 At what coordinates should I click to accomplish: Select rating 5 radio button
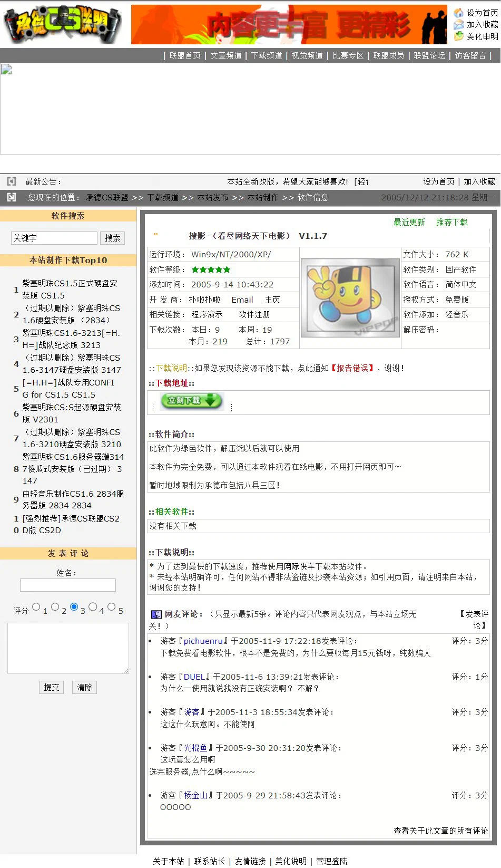(x=112, y=607)
